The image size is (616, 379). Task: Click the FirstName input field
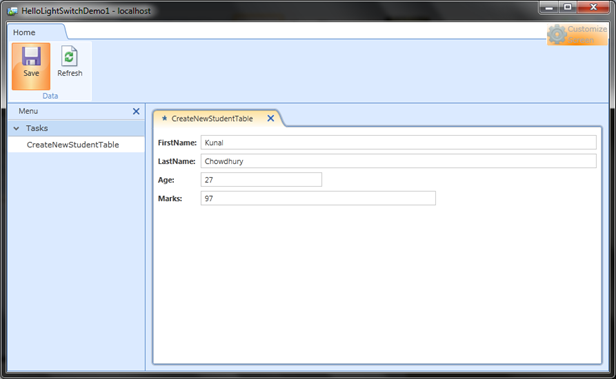[x=398, y=143]
